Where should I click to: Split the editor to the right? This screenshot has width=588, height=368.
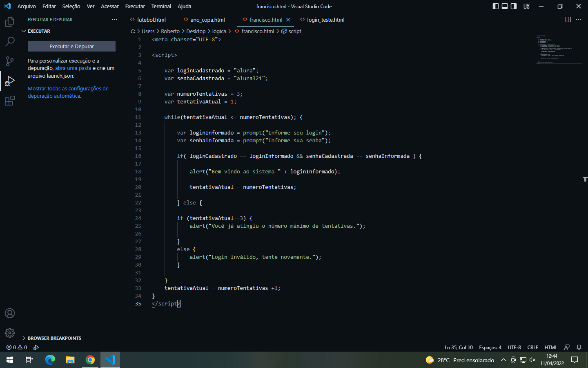pyautogui.click(x=568, y=20)
